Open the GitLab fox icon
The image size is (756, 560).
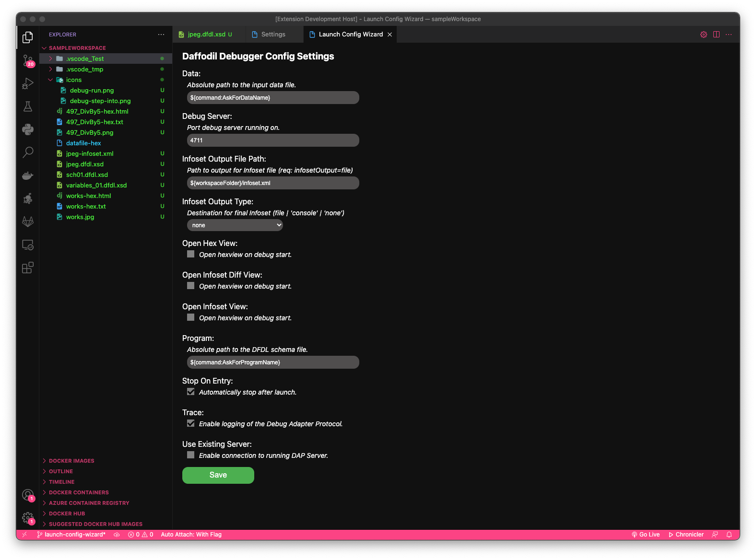(28, 222)
